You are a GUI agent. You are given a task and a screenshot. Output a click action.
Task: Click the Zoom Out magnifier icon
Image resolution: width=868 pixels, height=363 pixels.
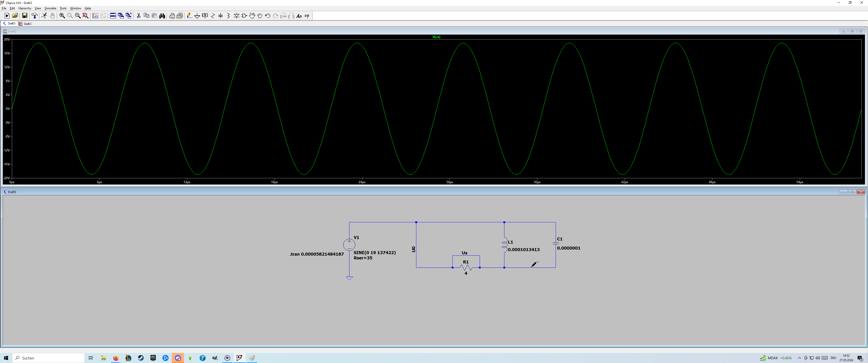coord(77,16)
